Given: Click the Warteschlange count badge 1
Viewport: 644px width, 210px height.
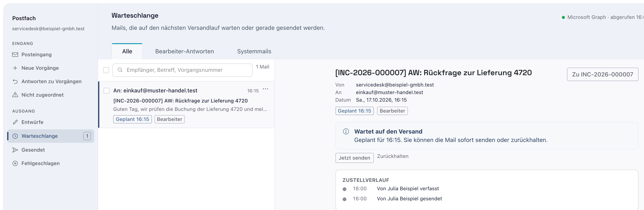Looking at the screenshot, I should click(x=87, y=136).
